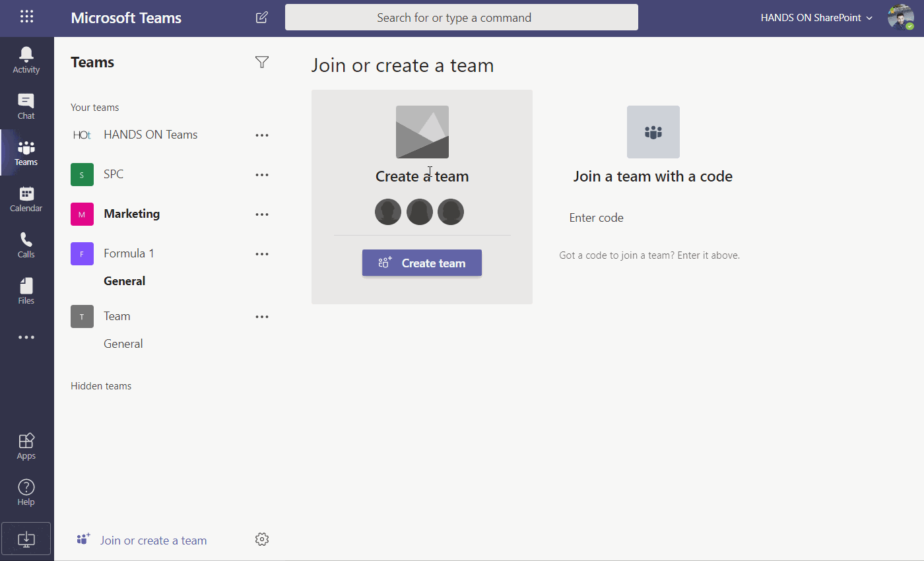Viewport: 924px width, 561px height.
Task: Click the download desktop app icon
Action: pyautogui.click(x=26, y=539)
